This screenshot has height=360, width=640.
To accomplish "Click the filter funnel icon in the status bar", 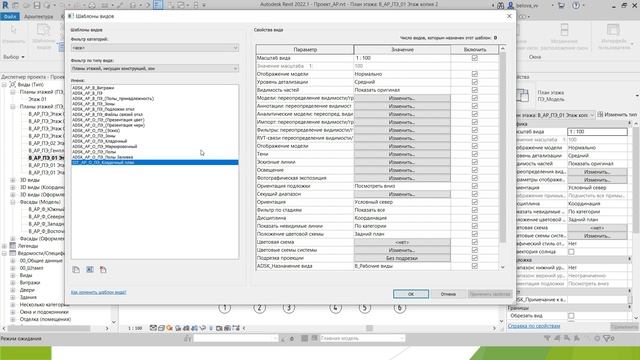I will pyautogui.click(x=607, y=338).
